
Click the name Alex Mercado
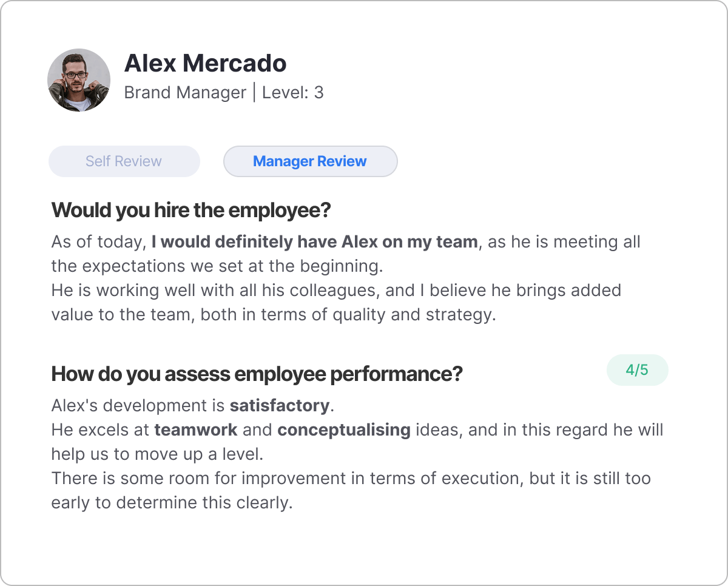click(x=206, y=63)
